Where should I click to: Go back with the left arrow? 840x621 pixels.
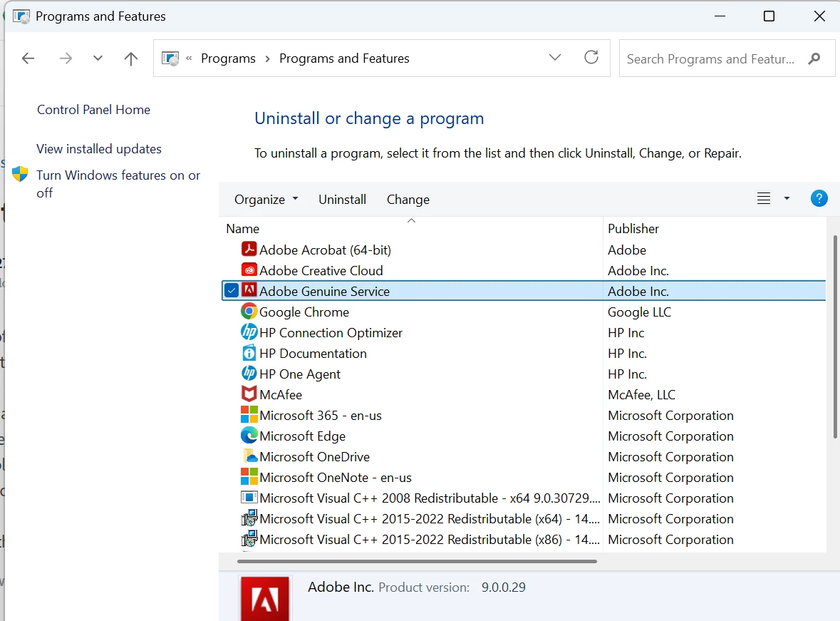tap(28, 58)
